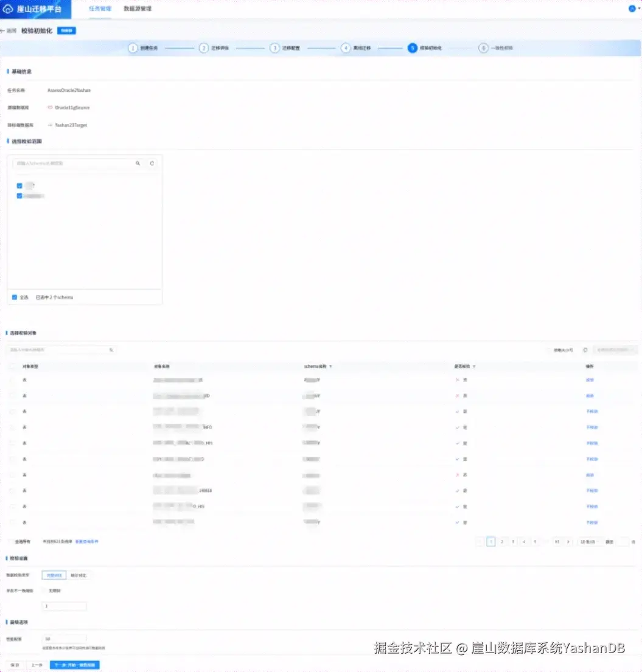Go to page 2 of the table
The width and height of the screenshot is (642, 672).
point(502,542)
